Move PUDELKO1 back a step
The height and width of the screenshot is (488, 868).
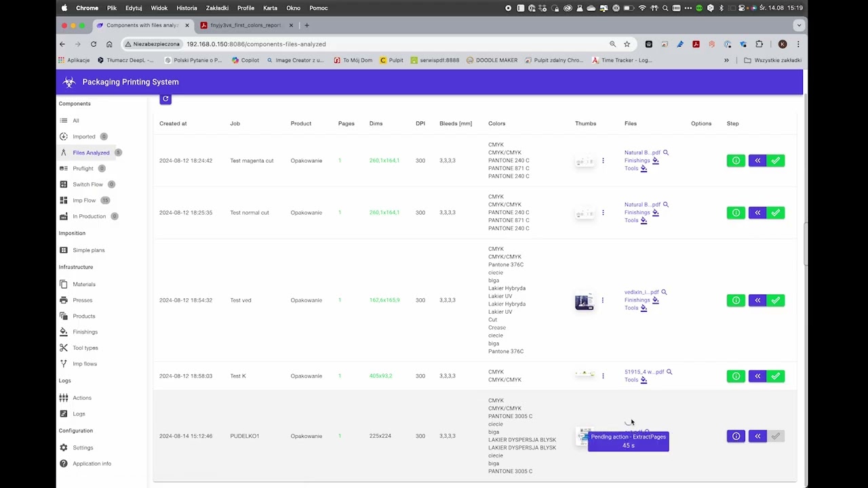pyautogui.click(x=757, y=436)
